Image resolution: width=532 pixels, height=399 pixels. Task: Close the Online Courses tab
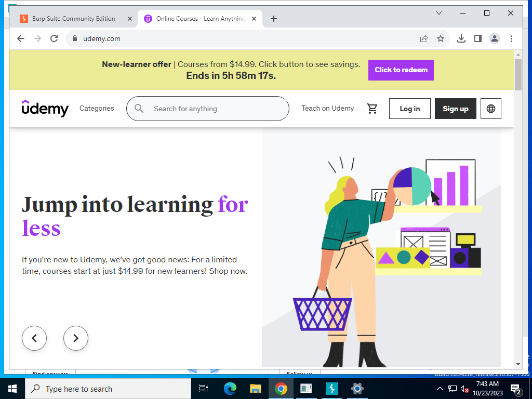tap(254, 19)
